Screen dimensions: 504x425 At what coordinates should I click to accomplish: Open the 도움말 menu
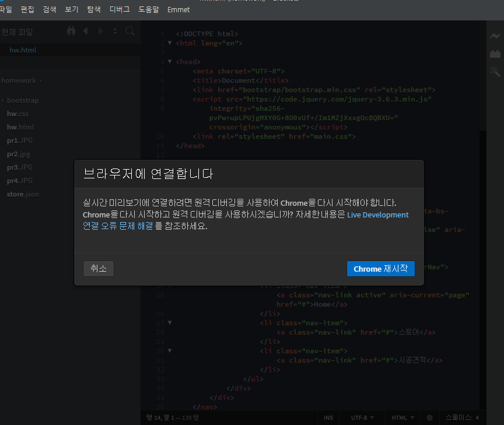(149, 10)
